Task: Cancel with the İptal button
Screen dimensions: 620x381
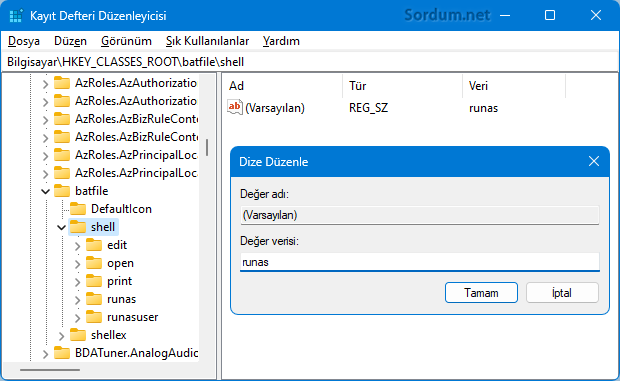Action: [x=562, y=292]
